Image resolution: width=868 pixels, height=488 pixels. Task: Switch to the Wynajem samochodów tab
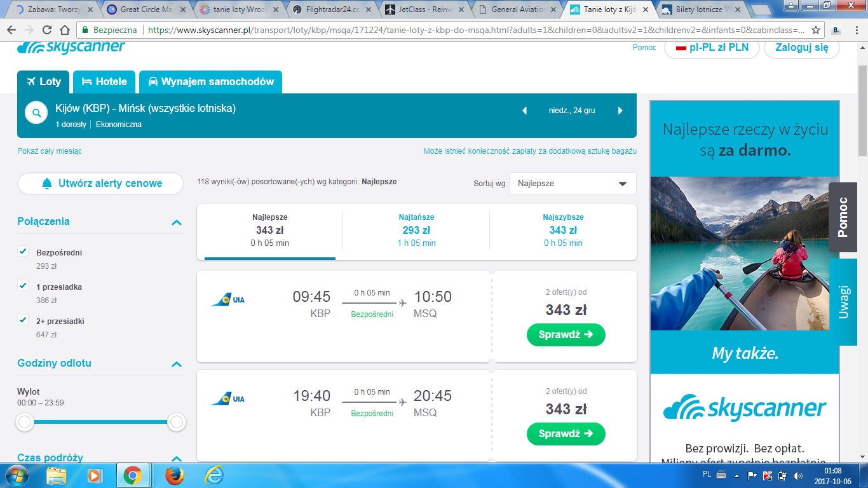coord(210,82)
